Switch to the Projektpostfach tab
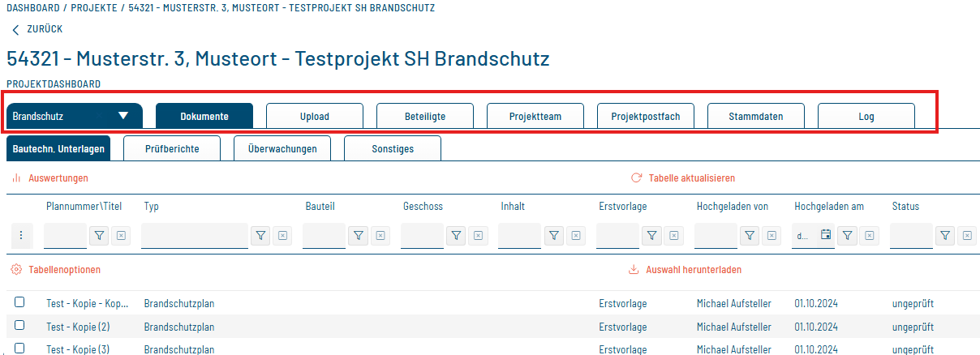The width and height of the screenshot is (980, 355). pyautogui.click(x=645, y=116)
